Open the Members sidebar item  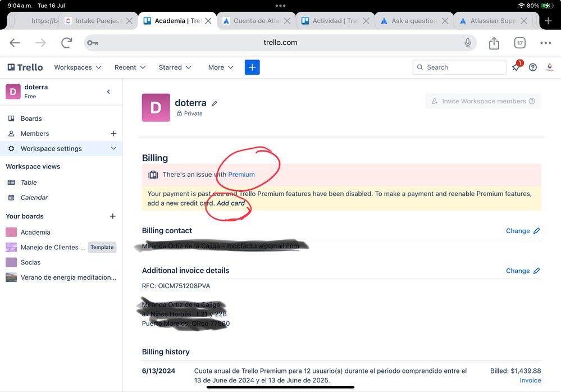tap(54, 134)
